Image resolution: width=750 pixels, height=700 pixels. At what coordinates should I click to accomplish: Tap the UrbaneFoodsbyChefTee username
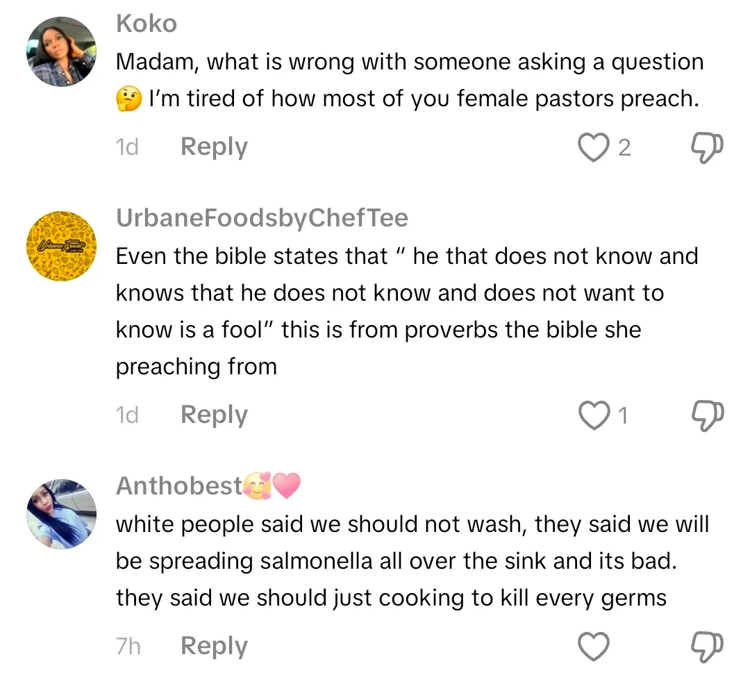click(262, 218)
